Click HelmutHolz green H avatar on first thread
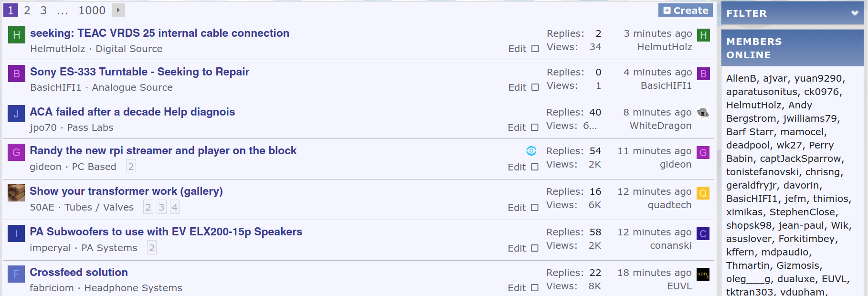 tap(16, 35)
